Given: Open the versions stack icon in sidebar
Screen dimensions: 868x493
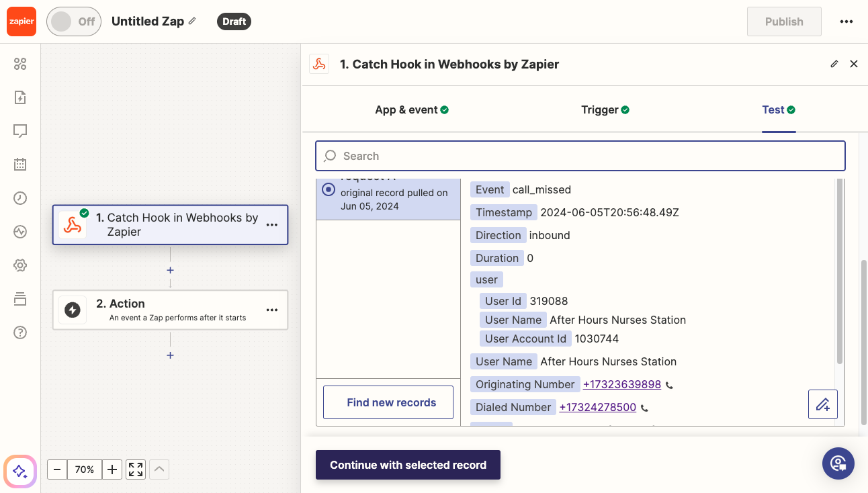Looking at the screenshot, I should 20,299.
